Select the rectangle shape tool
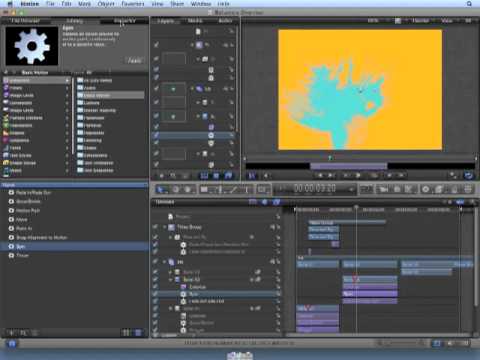Viewport: 480px width, 360px height. click(204, 189)
